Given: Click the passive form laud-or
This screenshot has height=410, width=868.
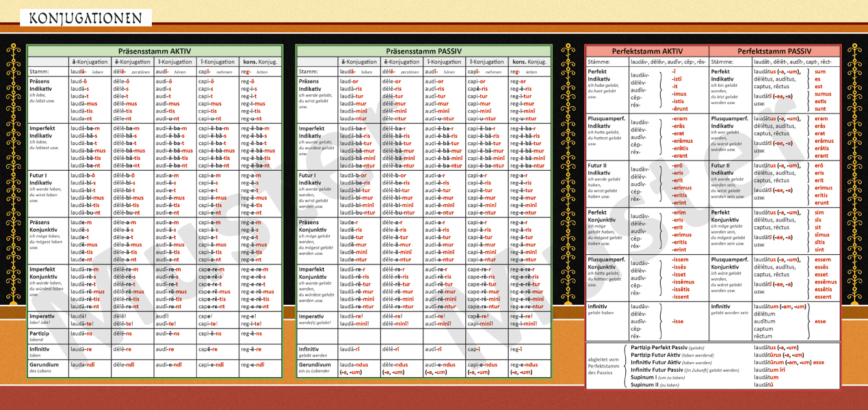Looking at the screenshot, I should coord(350,82).
